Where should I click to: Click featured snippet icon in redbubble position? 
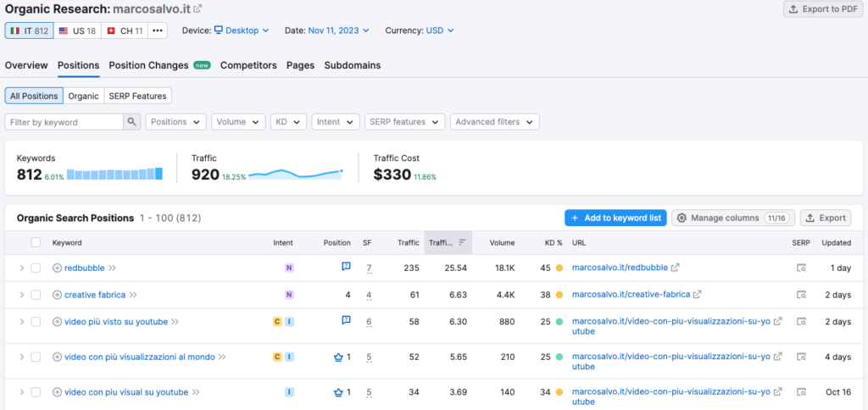(346, 267)
